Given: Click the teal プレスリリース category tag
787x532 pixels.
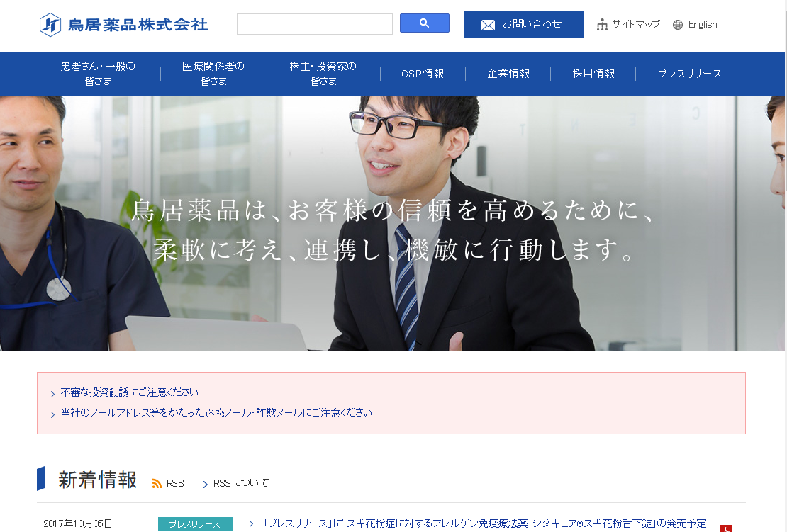Looking at the screenshot, I should (195, 524).
